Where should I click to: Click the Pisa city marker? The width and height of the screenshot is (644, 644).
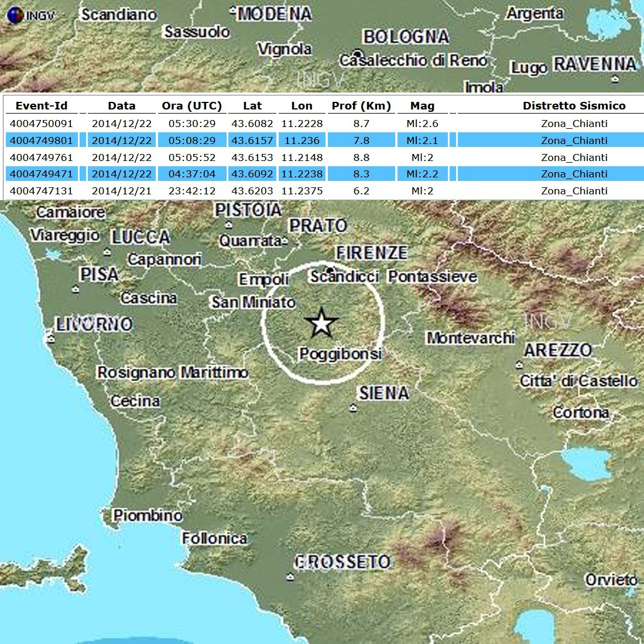click(76, 289)
